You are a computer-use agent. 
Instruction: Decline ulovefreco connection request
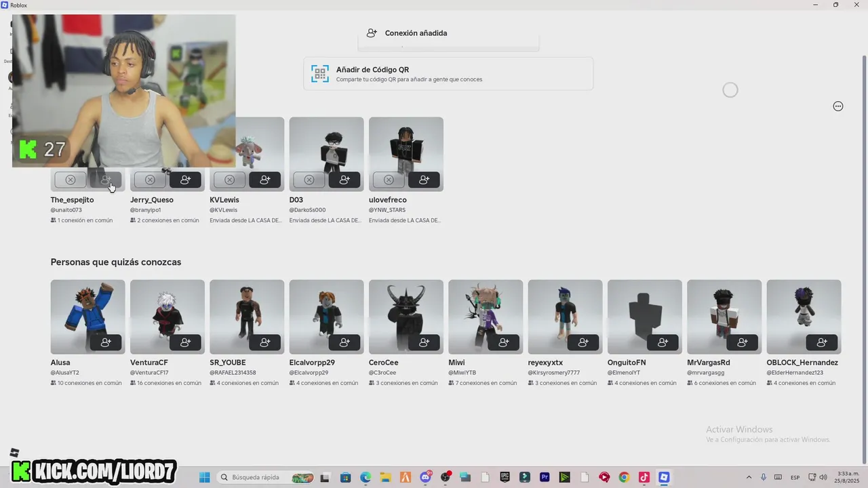coord(389,180)
